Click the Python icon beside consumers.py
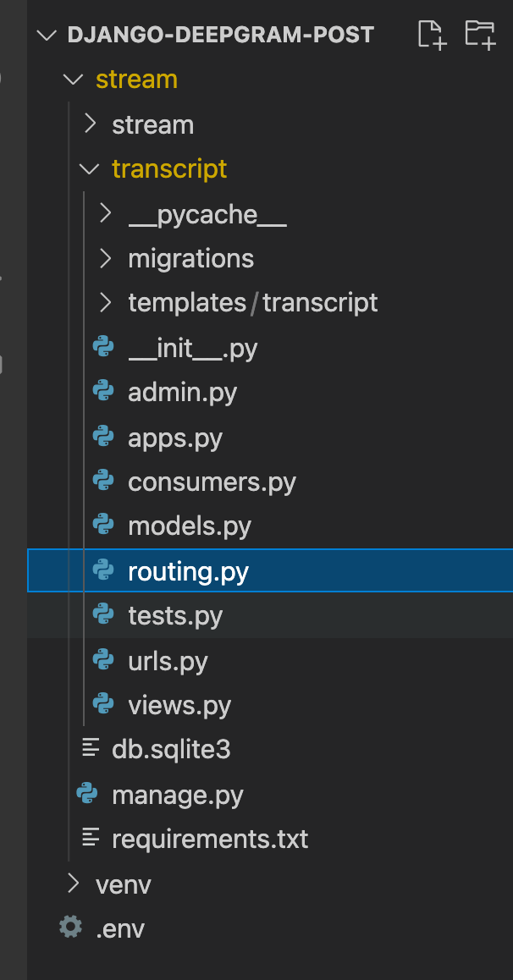Image resolution: width=513 pixels, height=980 pixels. 103,482
